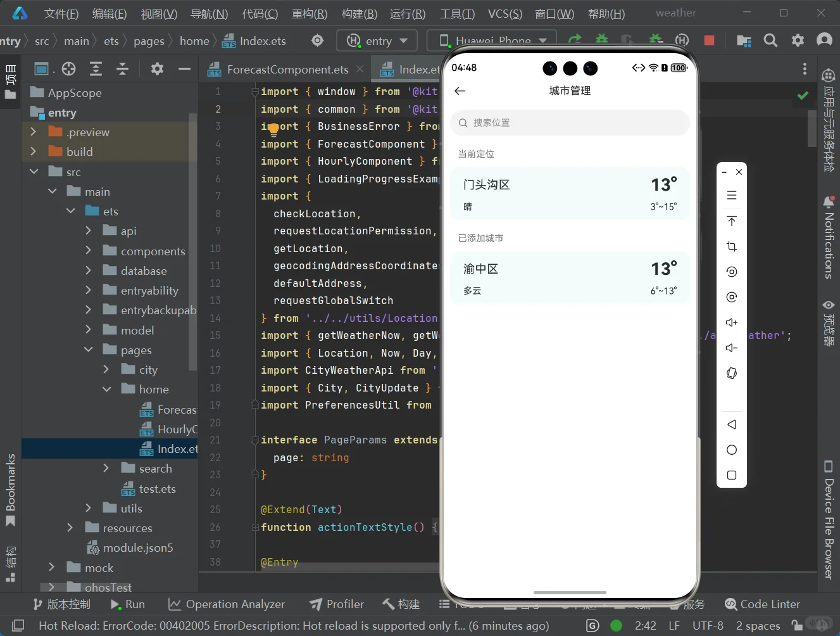Open the 导航(N) menu
Screen dimensions: 840x636
pos(210,13)
